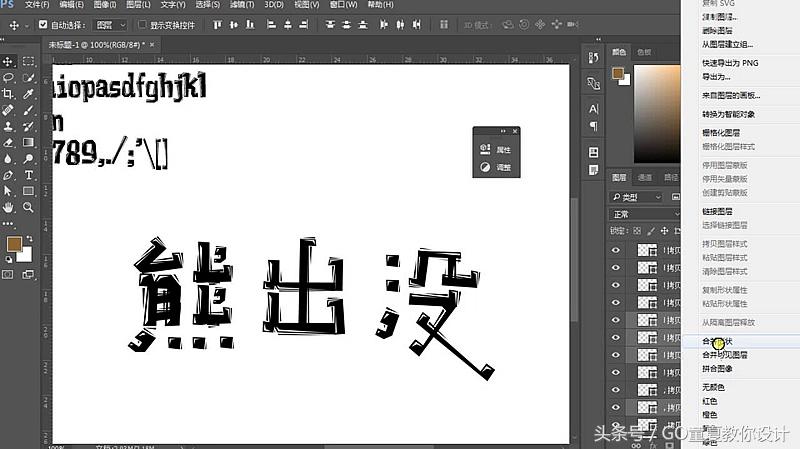Open the 图层 auto-select dropdown

tap(110, 24)
